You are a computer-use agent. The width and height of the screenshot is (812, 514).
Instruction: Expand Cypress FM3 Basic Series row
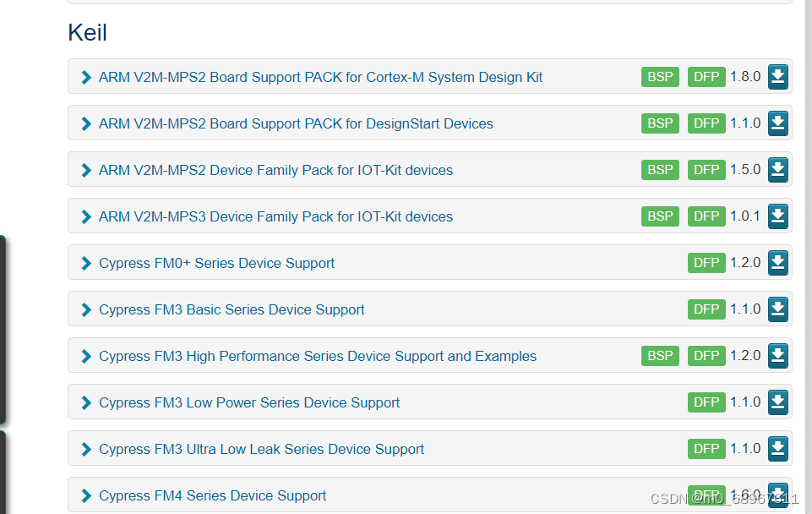[x=86, y=310]
